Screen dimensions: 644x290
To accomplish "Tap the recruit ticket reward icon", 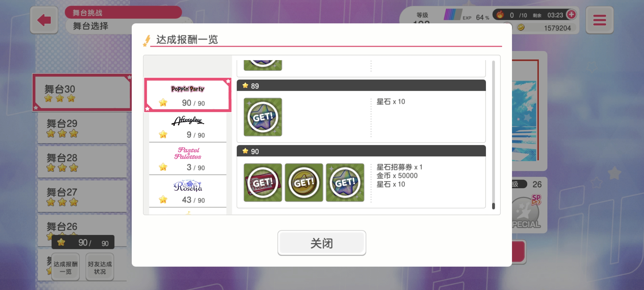I will pos(263,183).
